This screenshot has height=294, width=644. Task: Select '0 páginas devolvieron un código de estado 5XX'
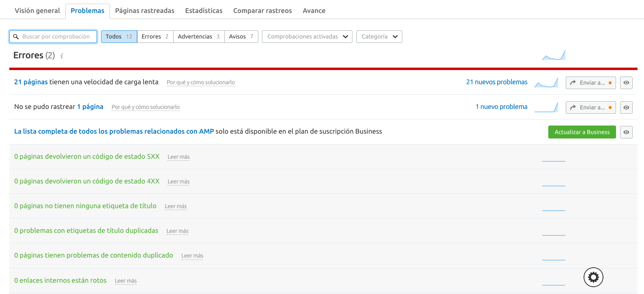pyautogui.click(x=87, y=156)
